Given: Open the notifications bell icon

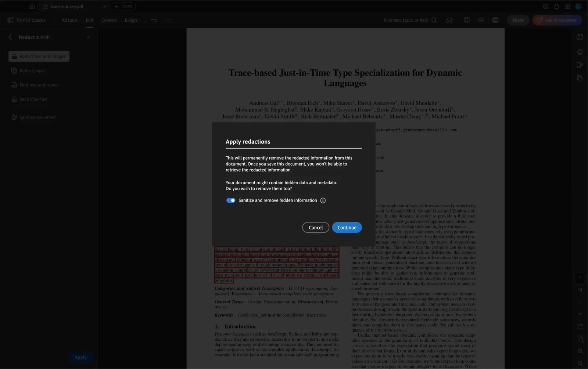Looking at the screenshot, I should pyautogui.click(x=556, y=6).
